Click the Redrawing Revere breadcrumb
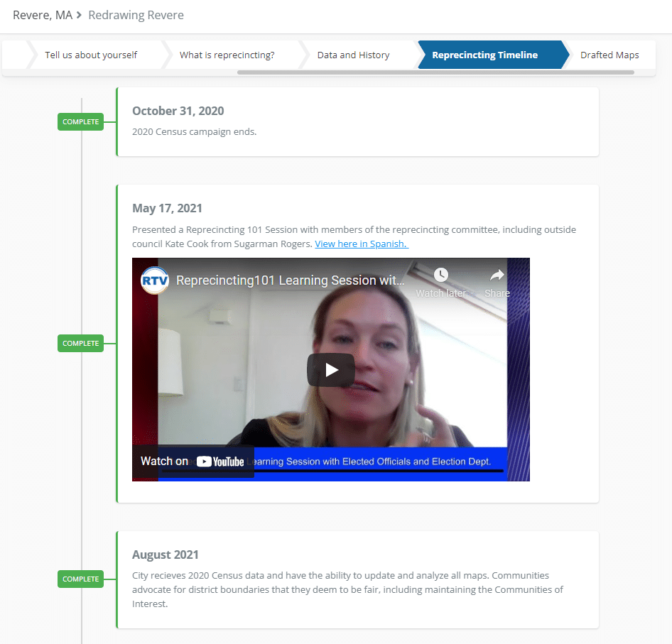The image size is (672, 644). click(136, 15)
